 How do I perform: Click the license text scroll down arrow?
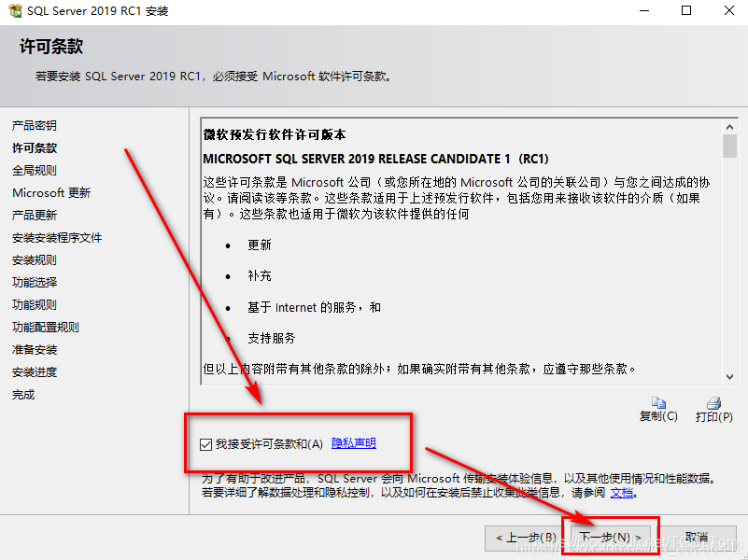tap(729, 376)
